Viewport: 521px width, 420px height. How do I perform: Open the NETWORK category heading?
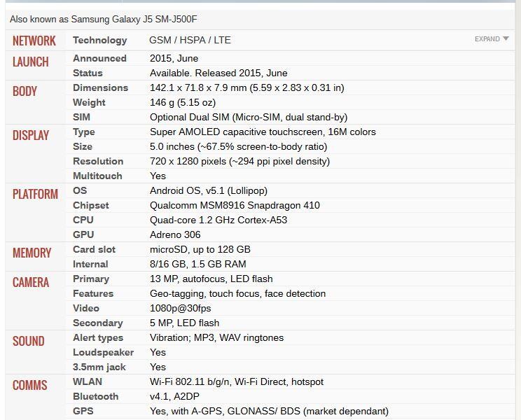(x=34, y=41)
